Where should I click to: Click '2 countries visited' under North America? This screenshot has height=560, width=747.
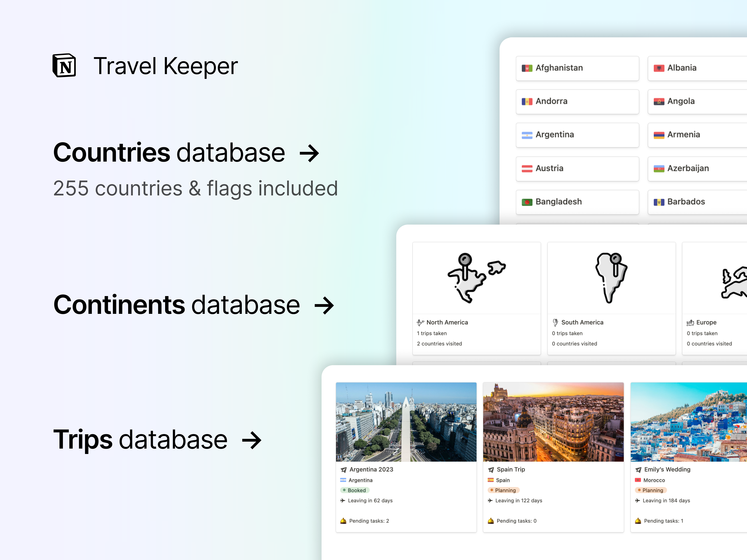tap(439, 344)
